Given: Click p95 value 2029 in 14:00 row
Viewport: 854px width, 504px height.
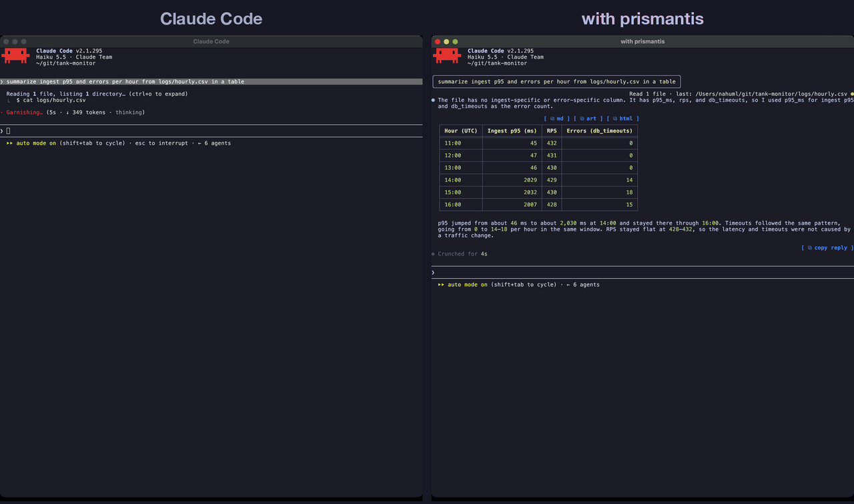Looking at the screenshot, I should click(x=530, y=180).
